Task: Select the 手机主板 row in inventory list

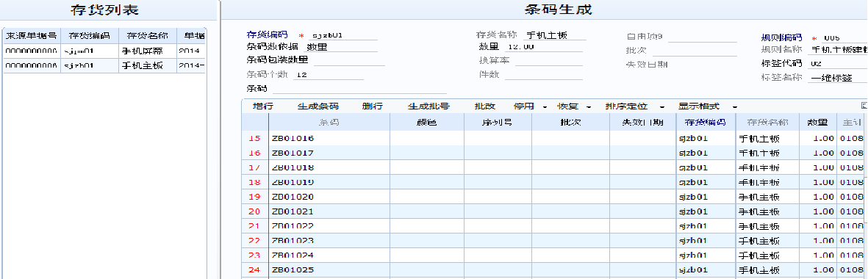Action: click(104, 65)
